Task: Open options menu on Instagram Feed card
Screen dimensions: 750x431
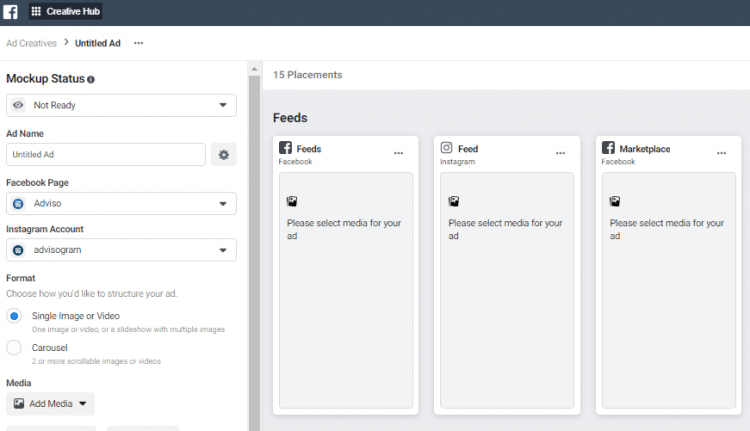Action: (x=560, y=153)
